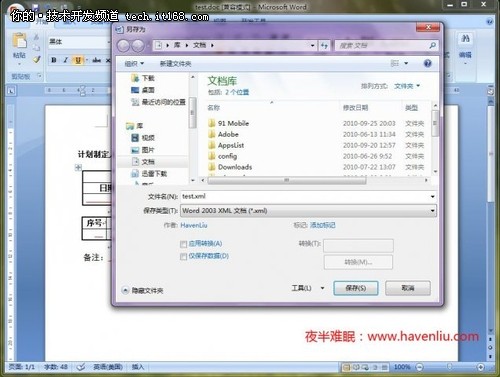Open the dialog help question icon
The image size is (500, 377).
(427, 63)
